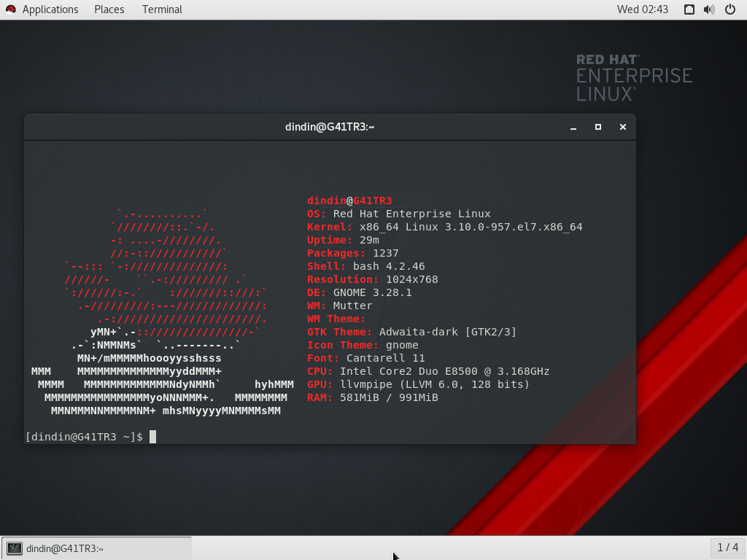Click the GPU: llvmpipe line

[418, 384]
